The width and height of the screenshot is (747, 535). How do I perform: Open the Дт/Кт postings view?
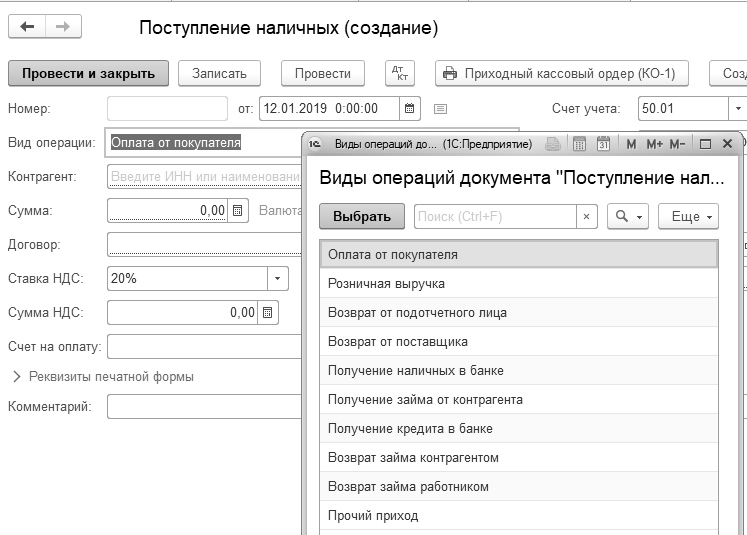(x=400, y=73)
